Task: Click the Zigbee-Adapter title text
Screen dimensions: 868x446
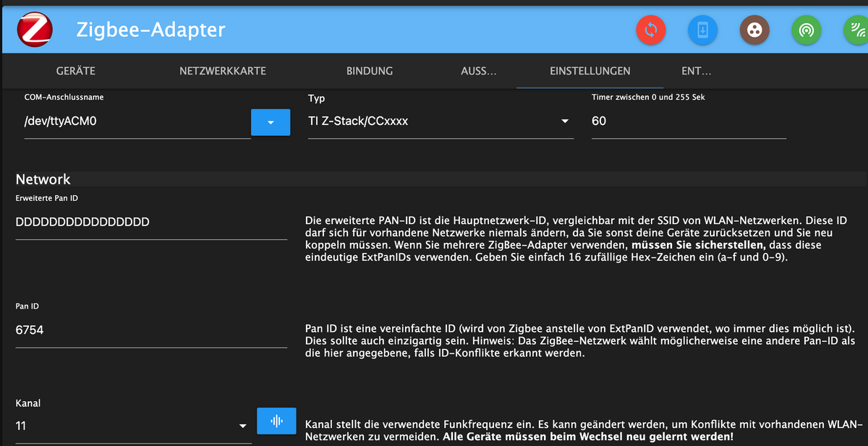Action: pos(151,30)
